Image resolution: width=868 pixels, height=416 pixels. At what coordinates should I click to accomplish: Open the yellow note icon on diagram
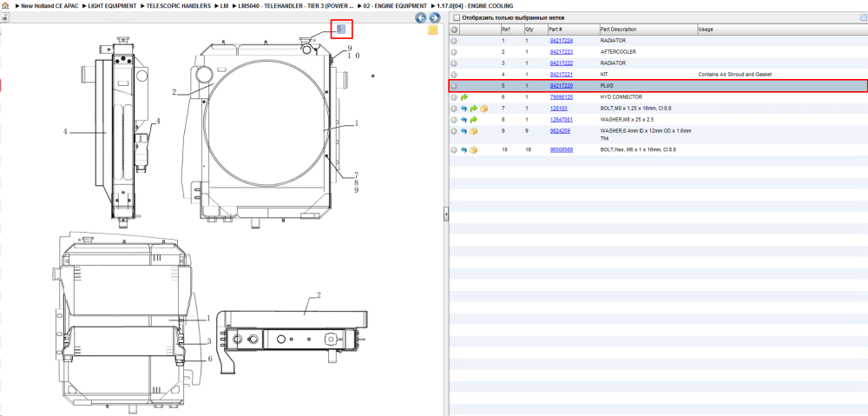tap(433, 30)
